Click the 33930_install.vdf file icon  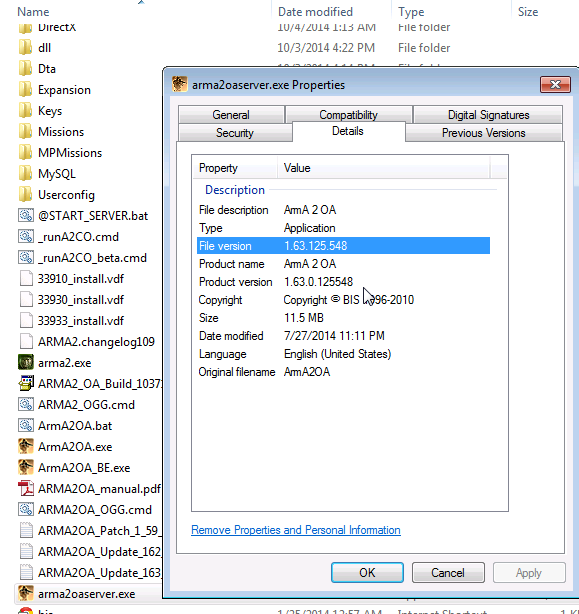26,300
